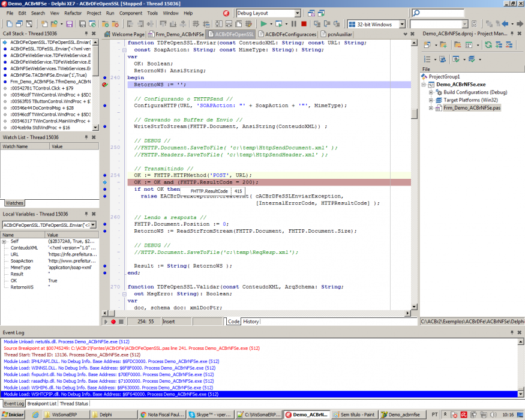Open the 32-bit Windows platform dropdown
The width and height of the screenshot is (525, 420).
[x=402, y=24]
